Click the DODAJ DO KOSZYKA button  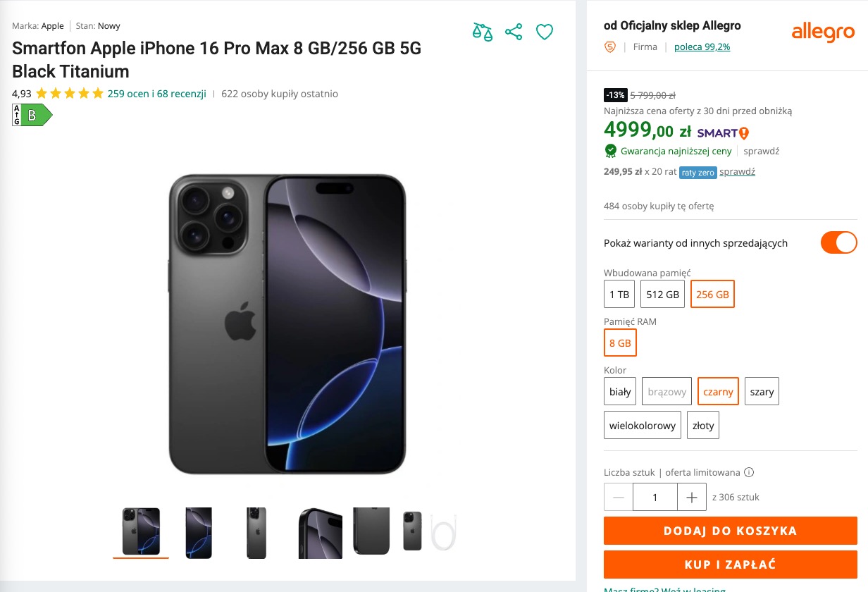[x=730, y=531]
